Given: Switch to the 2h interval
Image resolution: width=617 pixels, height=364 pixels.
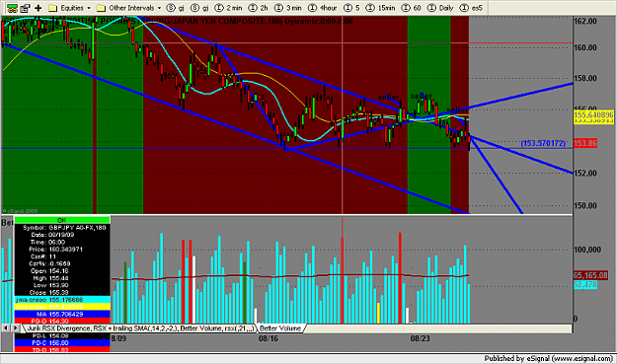Looking at the screenshot, I should tap(259, 8).
